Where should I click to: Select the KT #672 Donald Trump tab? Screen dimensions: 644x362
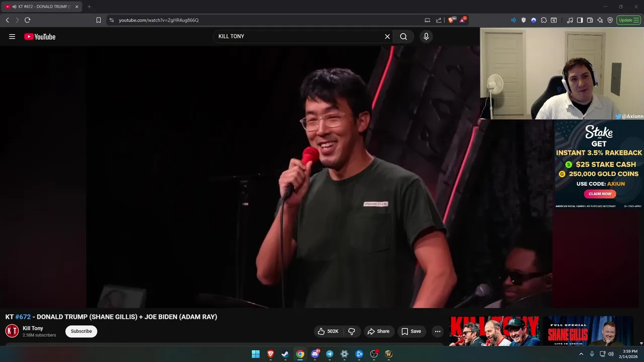point(42,7)
